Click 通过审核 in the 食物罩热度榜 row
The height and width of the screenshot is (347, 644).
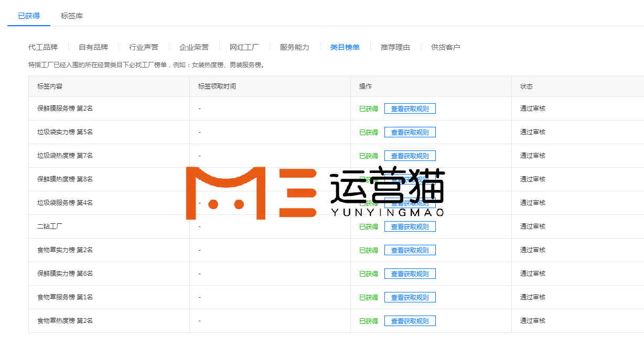pyautogui.click(x=533, y=321)
